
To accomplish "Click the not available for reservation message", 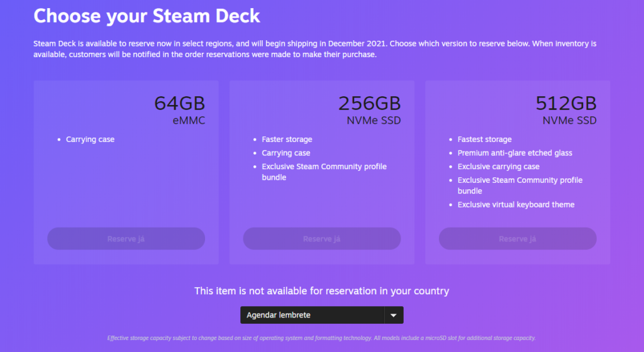I will (321, 291).
